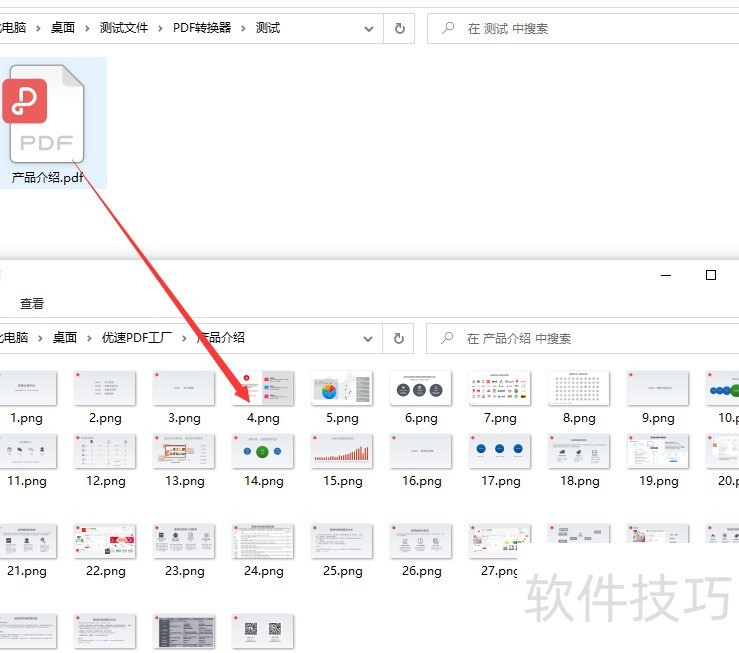Screen dimensions: 739x653
Task: Click 测试 breadcrumb in the upper address bar
Action: [x=268, y=28]
